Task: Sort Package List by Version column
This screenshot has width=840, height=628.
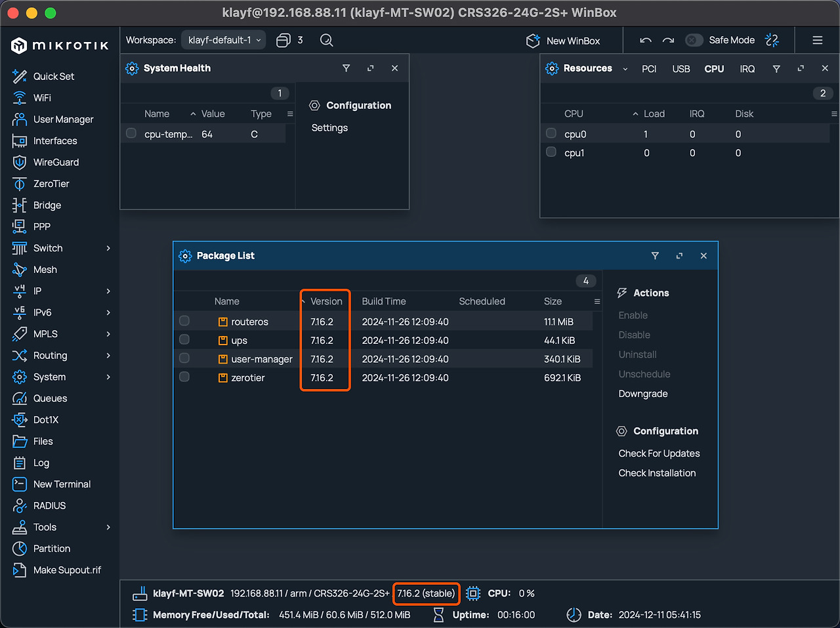Action: click(x=326, y=301)
